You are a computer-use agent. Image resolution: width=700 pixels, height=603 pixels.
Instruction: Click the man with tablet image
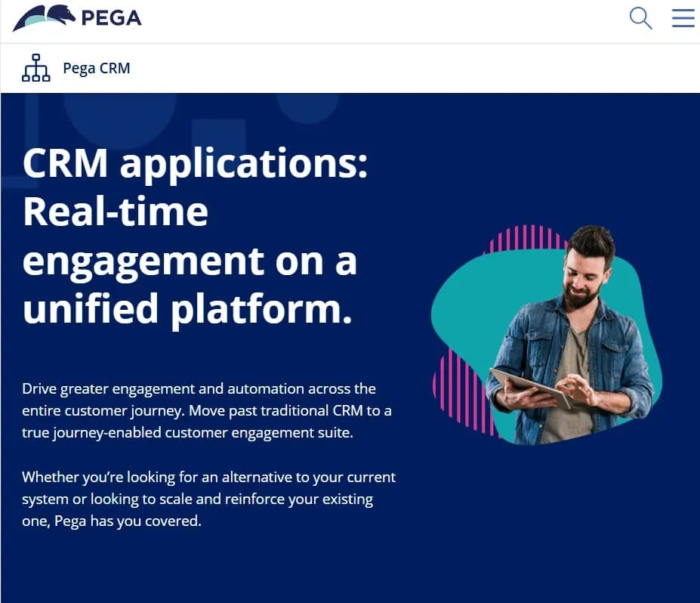click(547, 335)
